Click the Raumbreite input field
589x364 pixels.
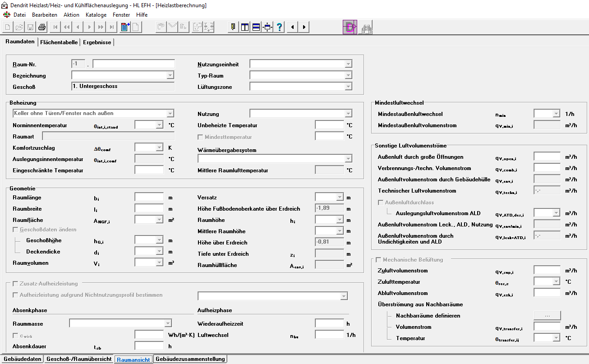[149, 208]
